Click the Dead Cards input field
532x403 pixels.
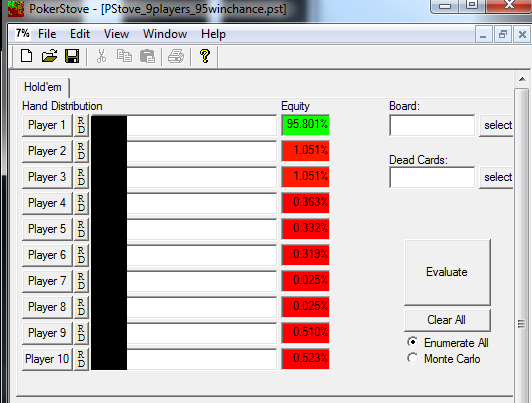click(x=432, y=177)
